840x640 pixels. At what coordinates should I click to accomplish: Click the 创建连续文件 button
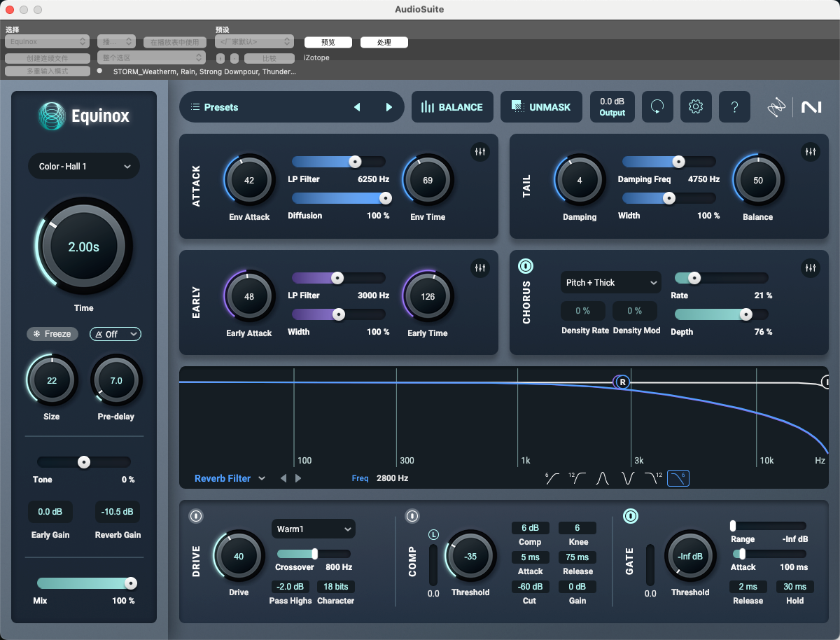coord(48,59)
